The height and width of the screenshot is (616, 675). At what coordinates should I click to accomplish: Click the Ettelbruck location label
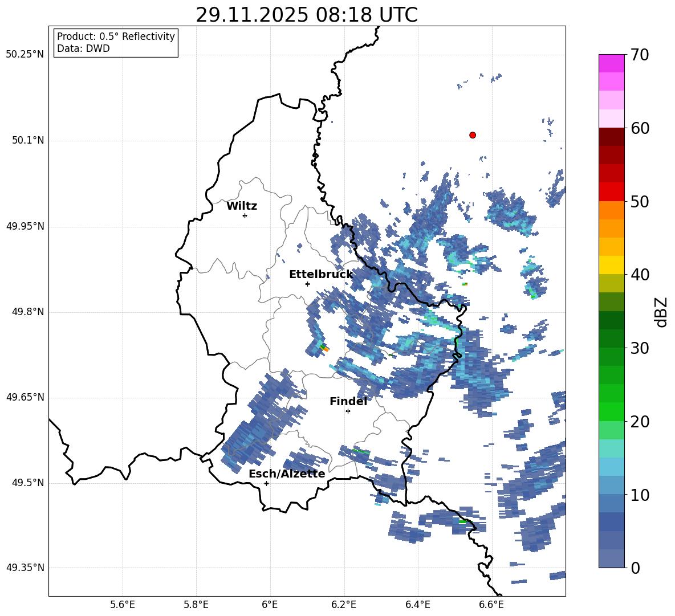coord(321,275)
